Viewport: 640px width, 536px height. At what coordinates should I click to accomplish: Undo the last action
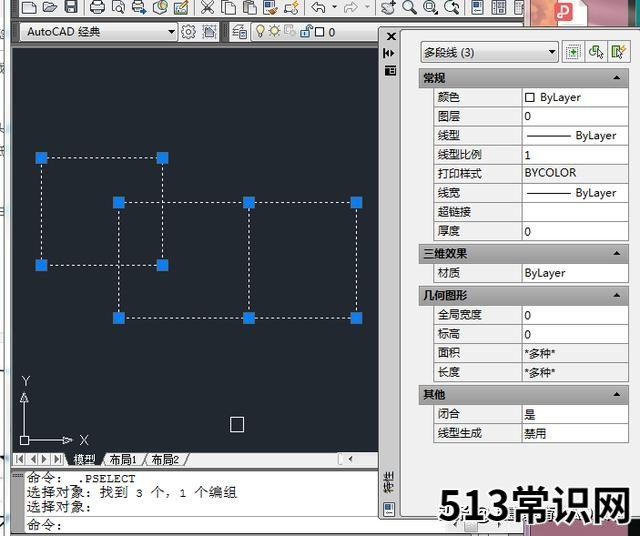[318, 7]
